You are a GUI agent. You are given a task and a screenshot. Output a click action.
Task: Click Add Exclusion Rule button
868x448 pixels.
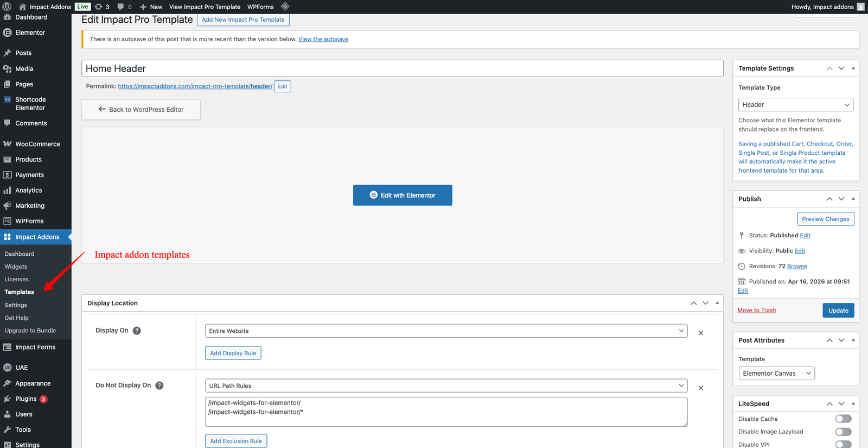[236, 441]
